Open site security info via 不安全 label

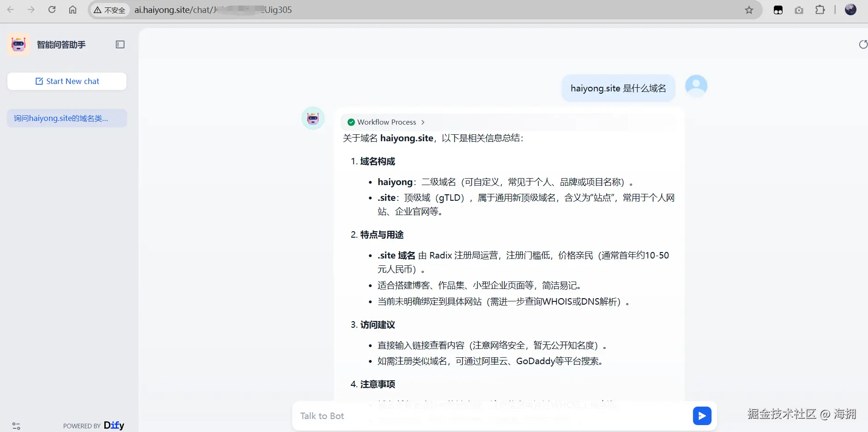coord(109,10)
